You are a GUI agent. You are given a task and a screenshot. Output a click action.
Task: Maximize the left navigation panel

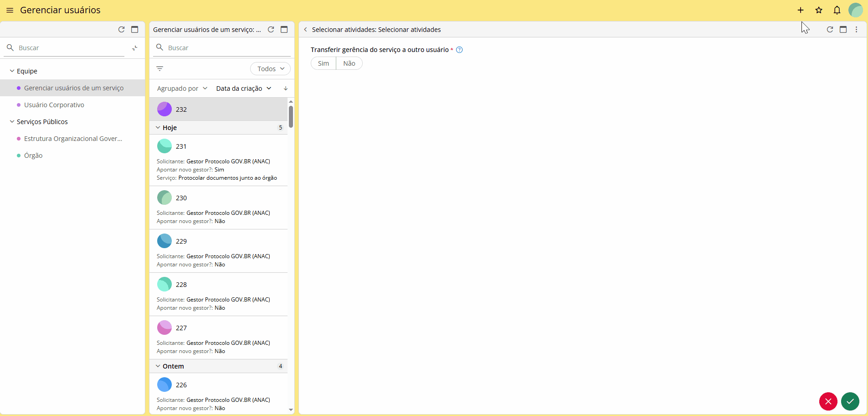(x=134, y=29)
